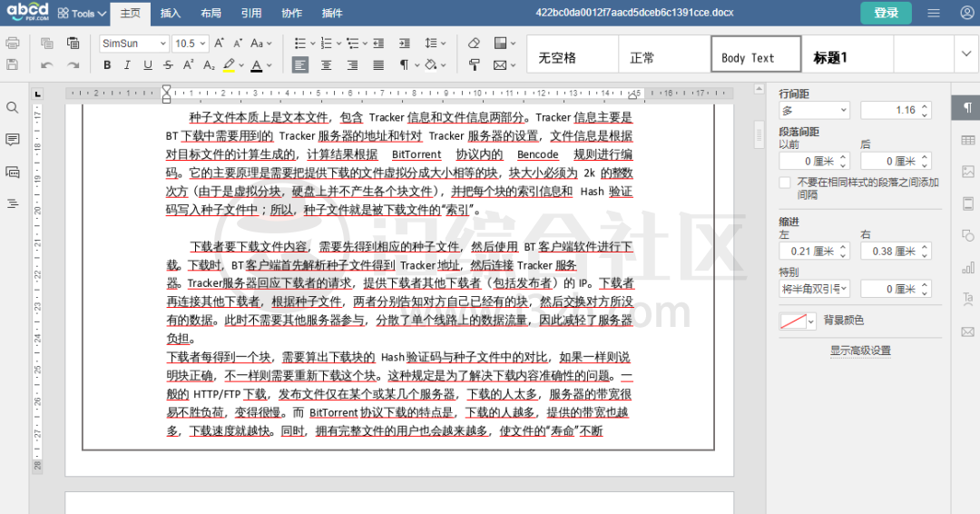Toggle bold formatting
980x514 pixels.
click(107, 65)
